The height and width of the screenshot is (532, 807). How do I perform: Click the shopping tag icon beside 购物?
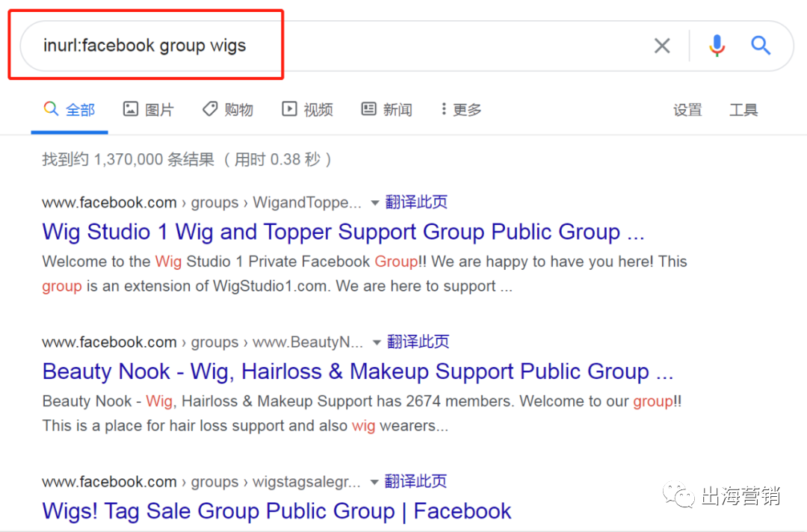pyautogui.click(x=210, y=109)
